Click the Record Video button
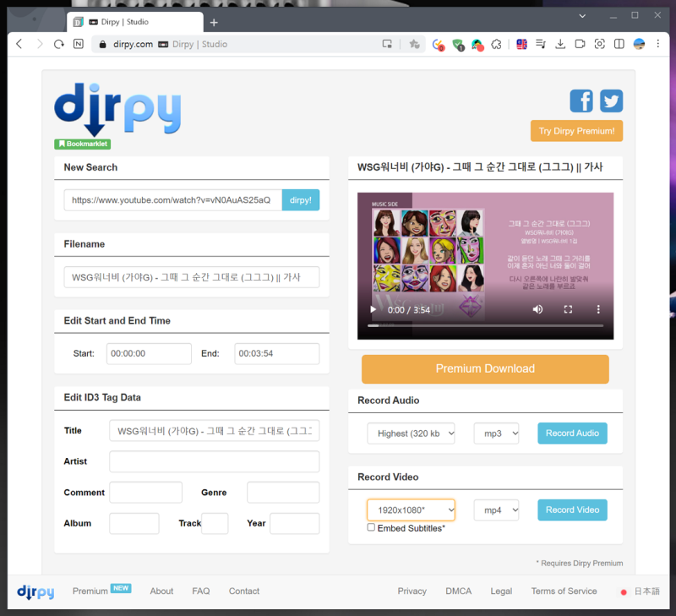Image resolution: width=676 pixels, height=616 pixels. [x=572, y=510]
